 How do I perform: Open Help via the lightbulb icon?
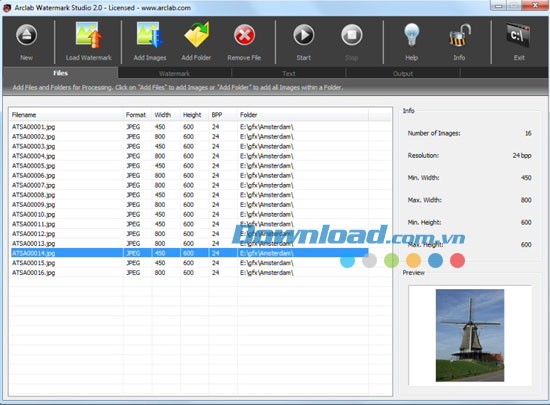click(411, 35)
